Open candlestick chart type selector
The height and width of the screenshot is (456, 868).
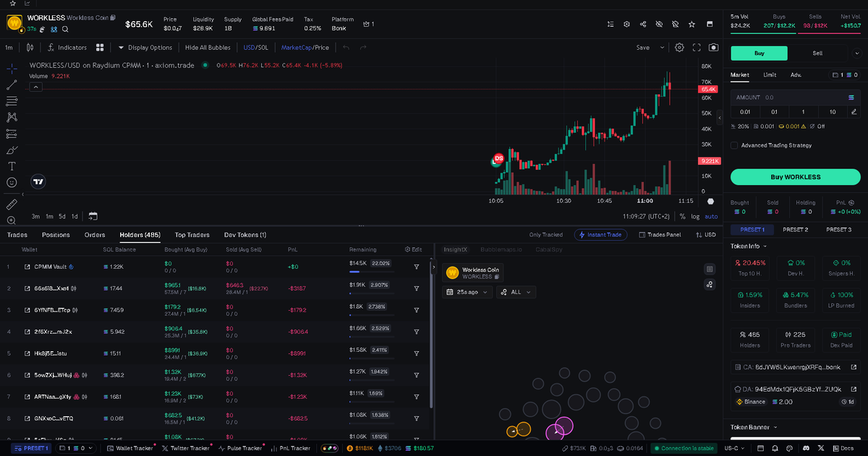coord(30,48)
